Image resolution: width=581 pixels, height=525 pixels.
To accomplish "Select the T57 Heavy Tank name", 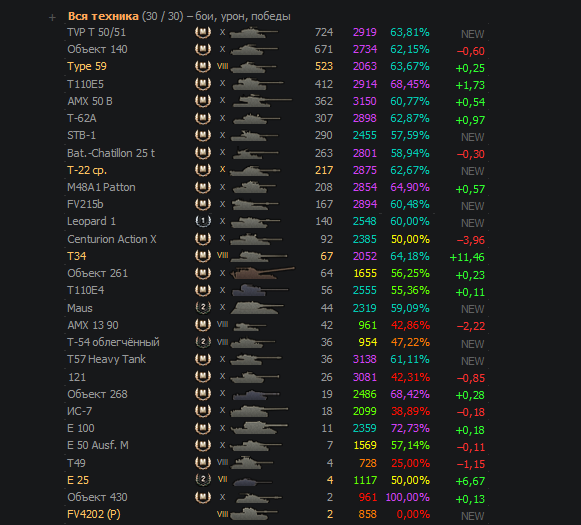I will point(106,359).
